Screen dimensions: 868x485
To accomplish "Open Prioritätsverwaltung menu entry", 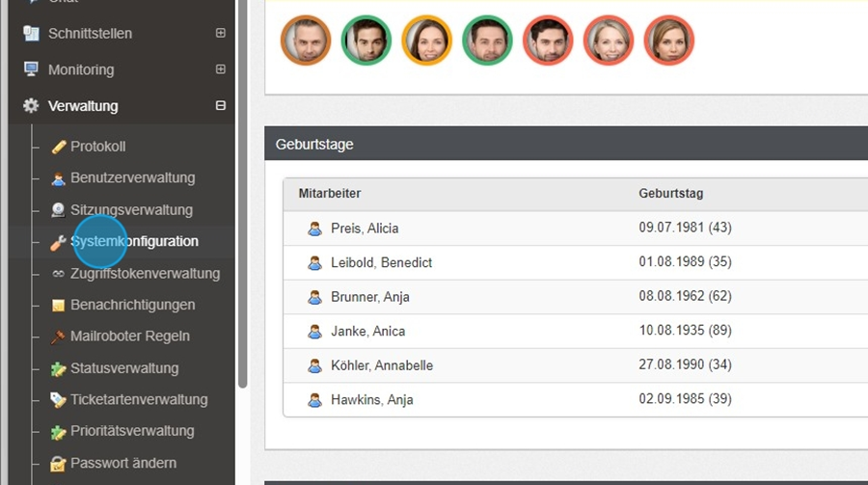I will tap(132, 431).
